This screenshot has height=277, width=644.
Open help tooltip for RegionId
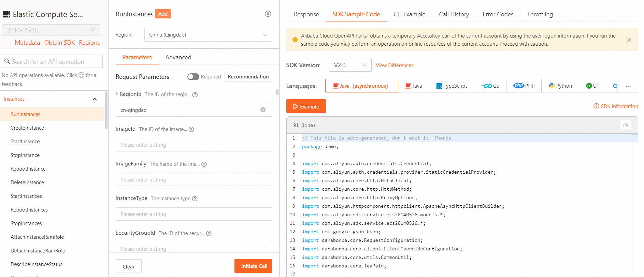[195, 94]
